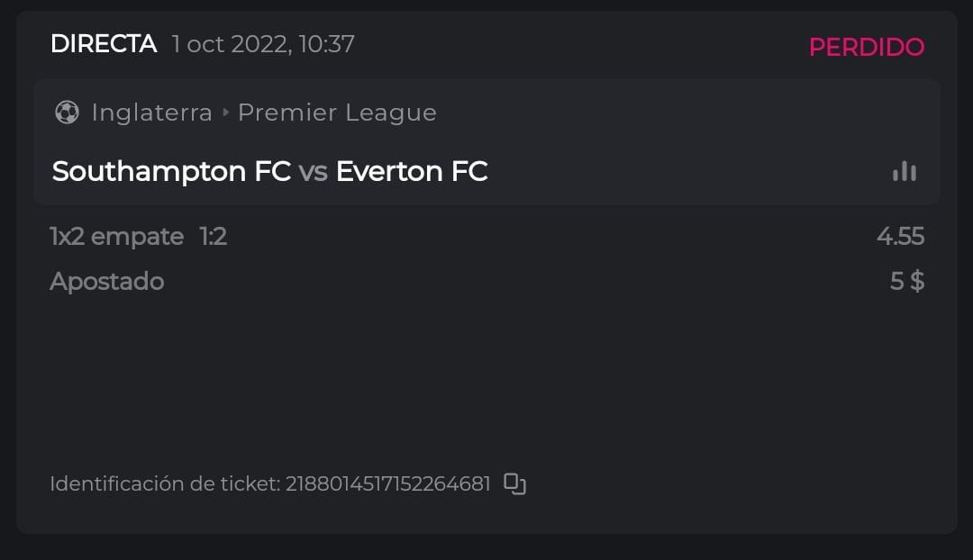
Task: Click the 1 oct 2022, 10:37 timestamp
Action: pyautogui.click(x=263, y=43)
